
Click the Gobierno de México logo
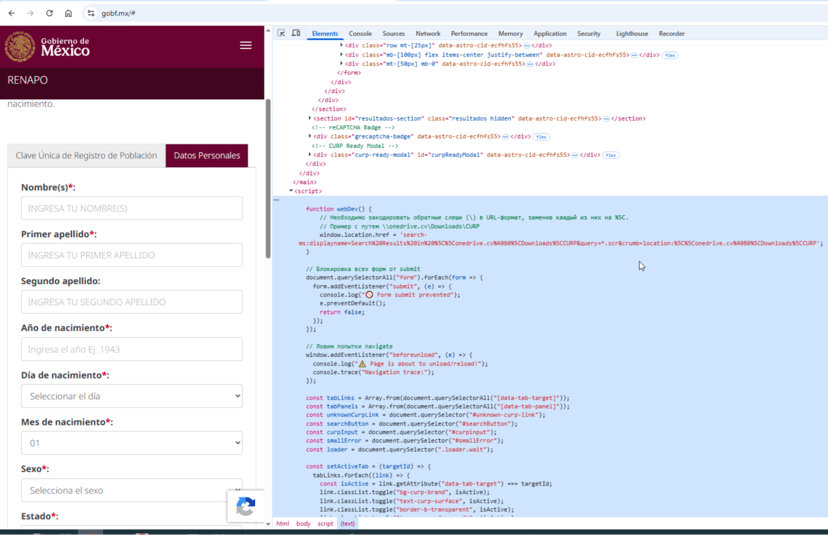48,46
